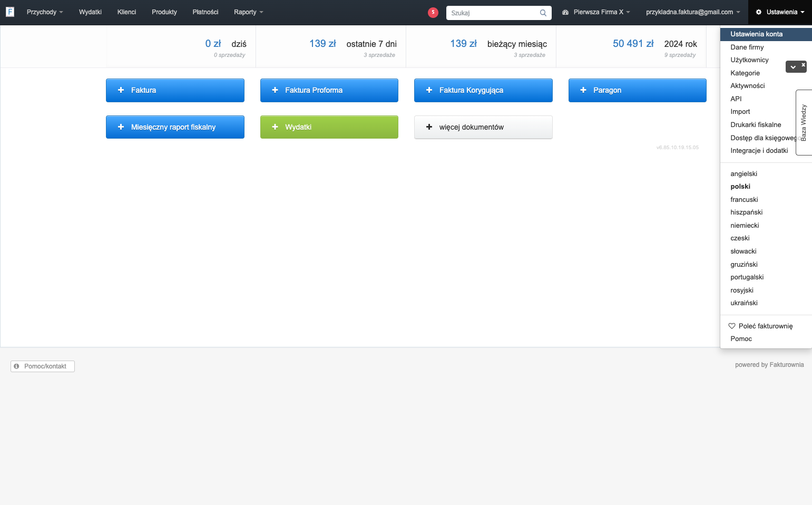Open Produkty in top navigation

(164, 12)
